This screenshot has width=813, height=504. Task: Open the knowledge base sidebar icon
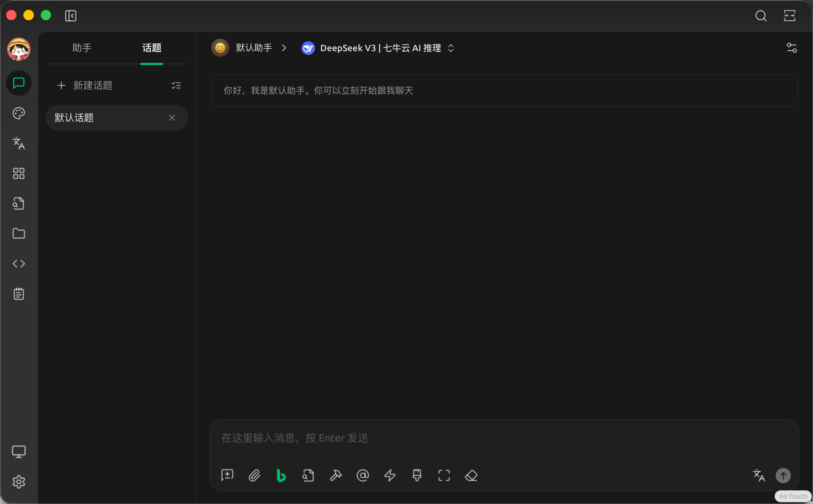[x=18, y=203]
